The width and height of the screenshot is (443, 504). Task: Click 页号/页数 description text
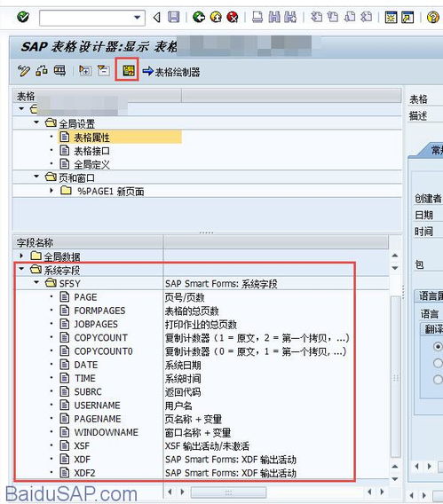click(x=185, y=297)
